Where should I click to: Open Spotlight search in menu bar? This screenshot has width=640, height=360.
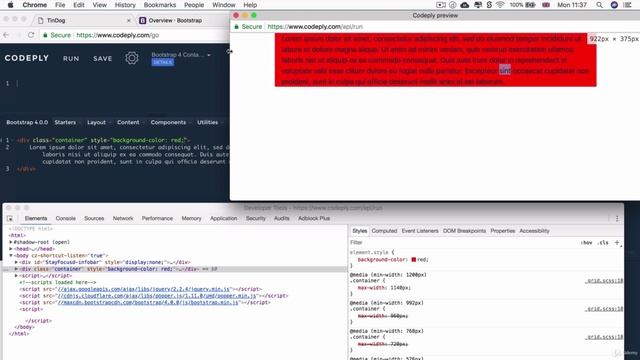(x=599, y=5)
